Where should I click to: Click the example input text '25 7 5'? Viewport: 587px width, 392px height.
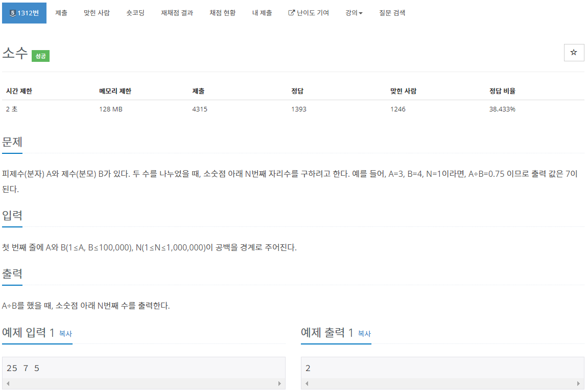tap(23, 368)
